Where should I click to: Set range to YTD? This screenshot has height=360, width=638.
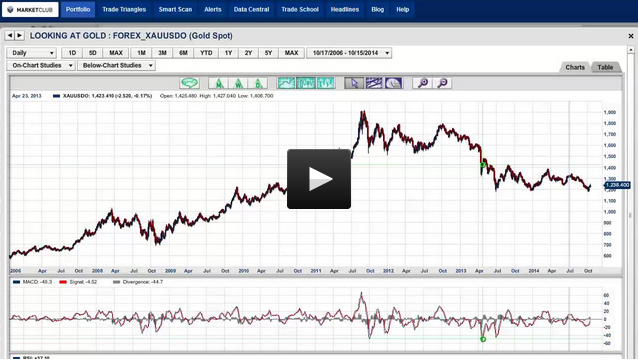pos(206,53)
